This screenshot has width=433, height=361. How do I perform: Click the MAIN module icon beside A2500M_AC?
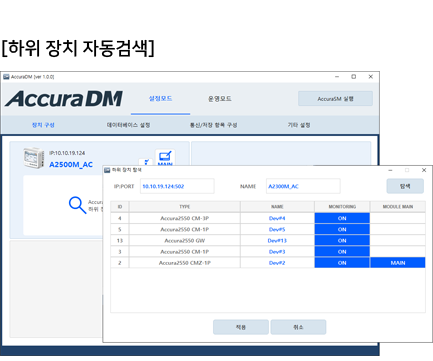tap(165, 158)
